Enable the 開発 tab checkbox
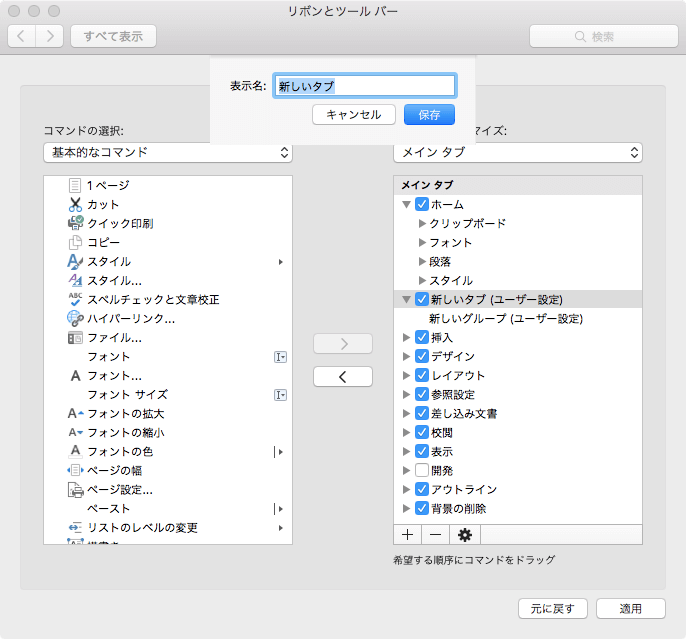The width and height of the screenshot is (686, 639). (422, 470)
